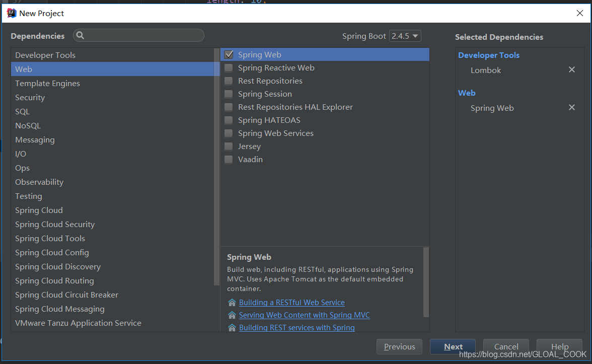Select the Web category
The width and height of the screenshot is (592, 364).
click(113, 69)
